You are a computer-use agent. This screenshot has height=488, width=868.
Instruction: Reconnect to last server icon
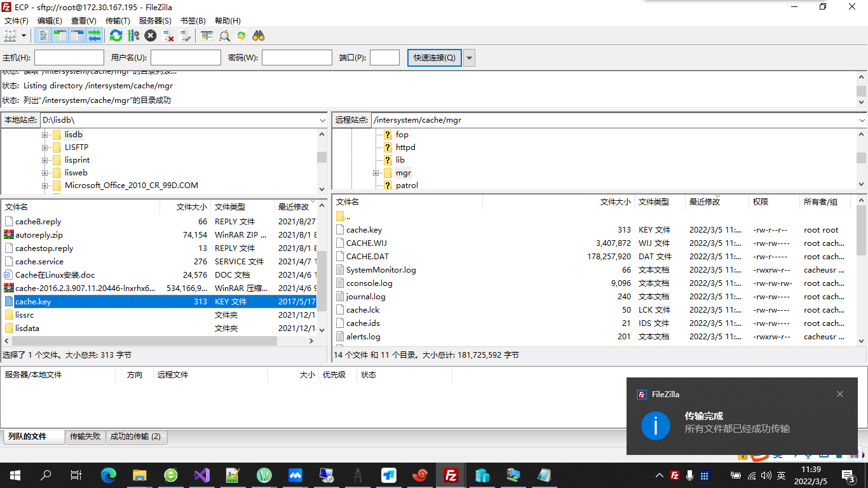(186, 36)
